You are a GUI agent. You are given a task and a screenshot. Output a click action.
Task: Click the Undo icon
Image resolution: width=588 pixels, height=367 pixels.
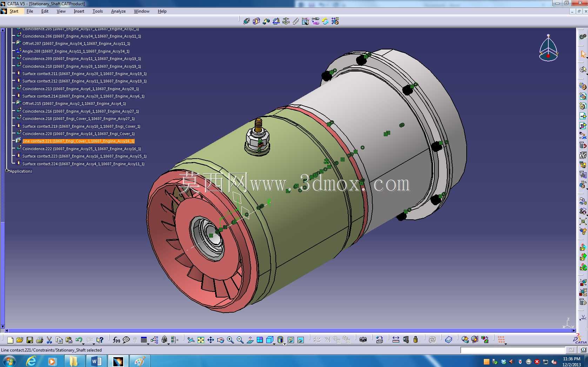(79, 340)
